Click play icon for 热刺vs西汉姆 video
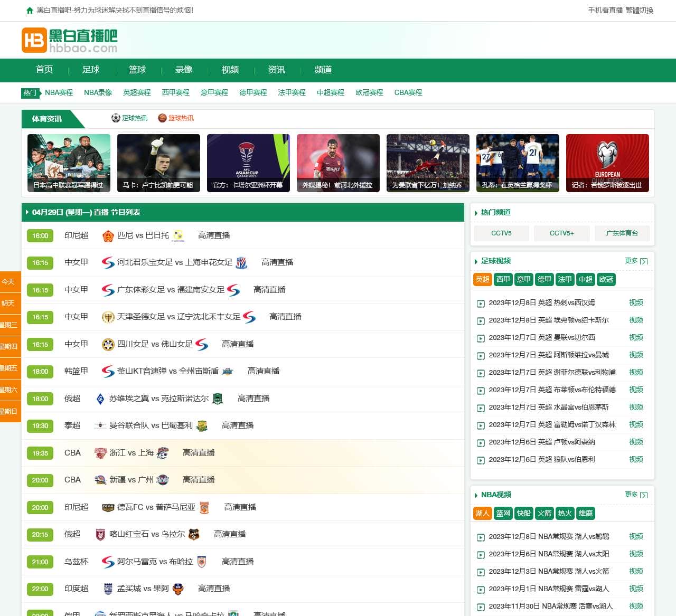The image size is (676, 616). 481,304
